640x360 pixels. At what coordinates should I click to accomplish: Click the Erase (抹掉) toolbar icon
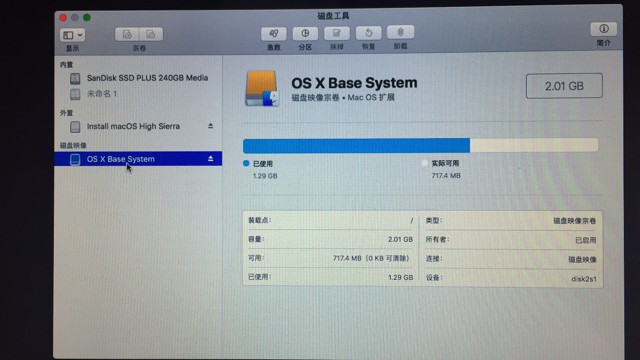[336, 33]
